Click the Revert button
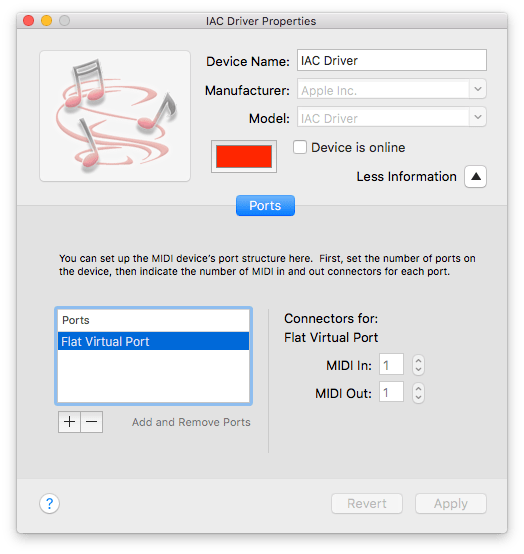This screenshot has height=554, width=524. tap(367, 503)
